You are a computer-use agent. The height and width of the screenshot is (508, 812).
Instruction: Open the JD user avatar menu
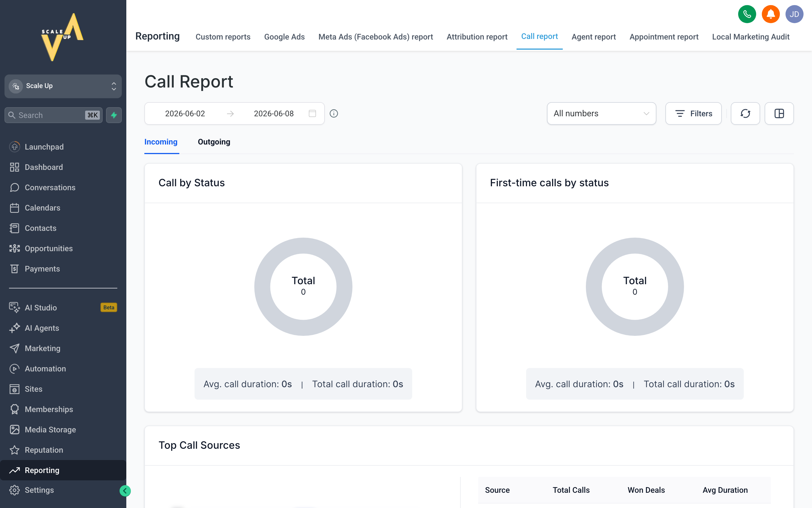794,14
